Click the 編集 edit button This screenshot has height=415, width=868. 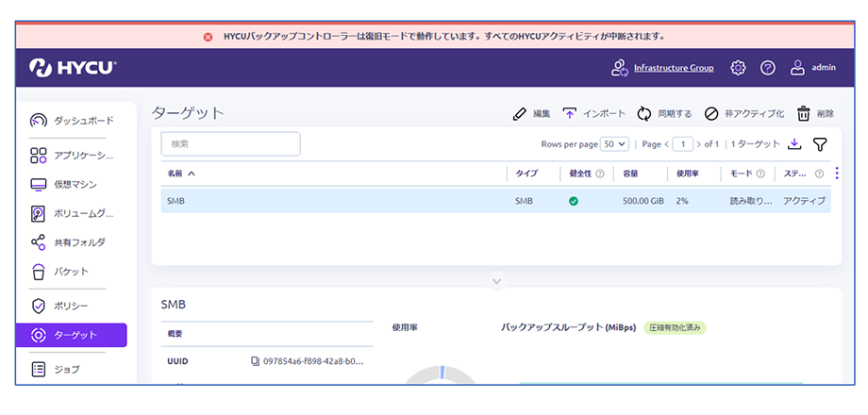[x=531, y=114]
